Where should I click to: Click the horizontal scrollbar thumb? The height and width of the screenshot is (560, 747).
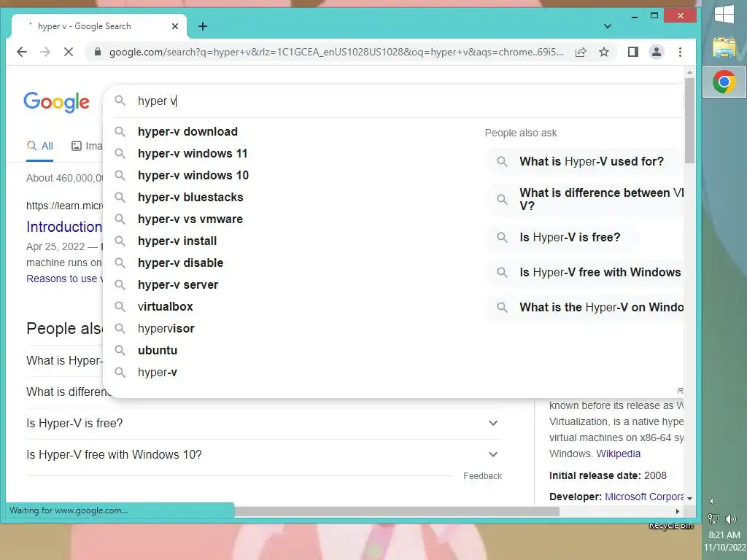point(396,511)
